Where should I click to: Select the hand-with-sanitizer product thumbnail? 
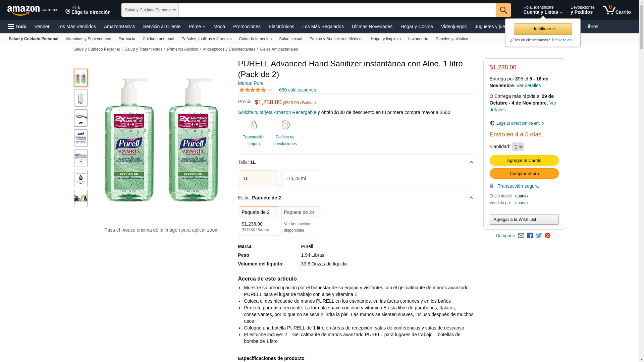(x=81, y=118)
